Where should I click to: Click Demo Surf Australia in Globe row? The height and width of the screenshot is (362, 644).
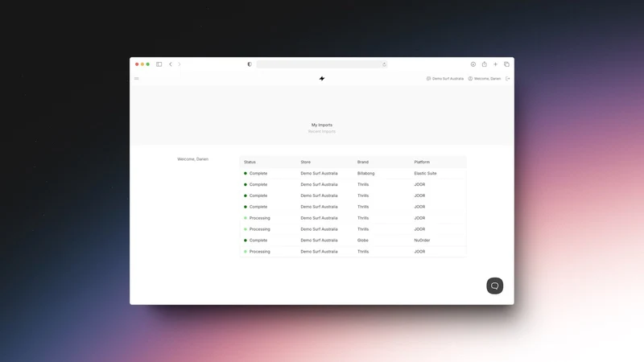[x=319, y=240]
